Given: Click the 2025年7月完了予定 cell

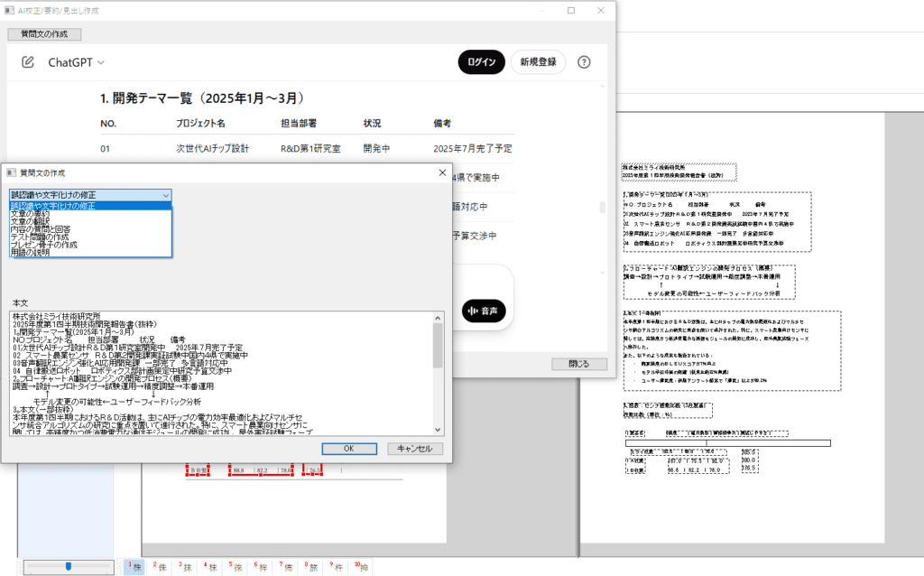Looking at the screenshot, I should pyautogui.click(x=473, y=149).
